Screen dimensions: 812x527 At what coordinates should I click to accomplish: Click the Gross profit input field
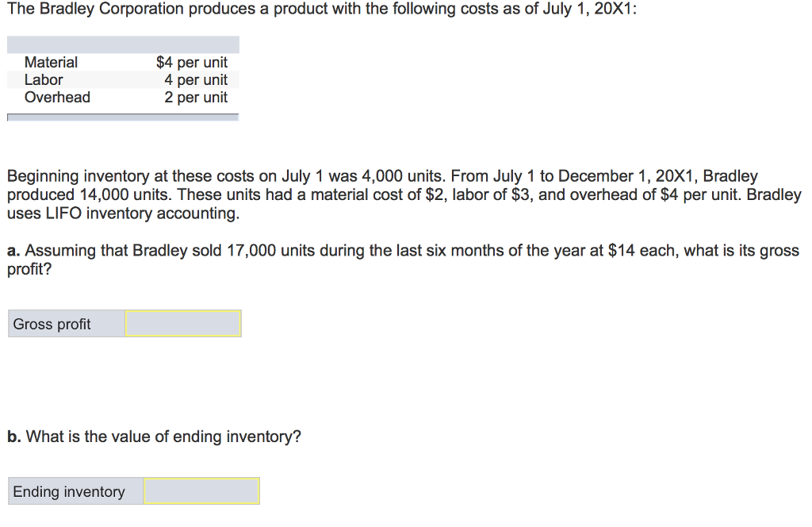(182, 323)
